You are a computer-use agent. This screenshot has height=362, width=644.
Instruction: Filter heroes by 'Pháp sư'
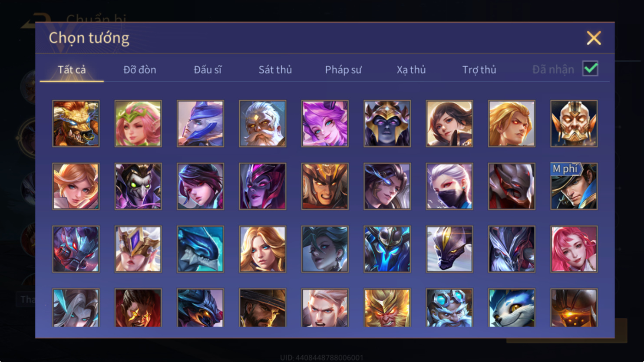pos(343,69)
